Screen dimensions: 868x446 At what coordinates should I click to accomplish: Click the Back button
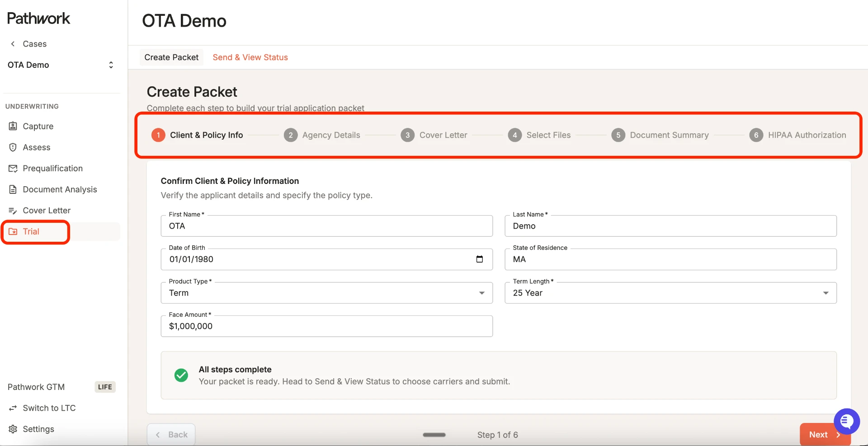tap(171, 435)
